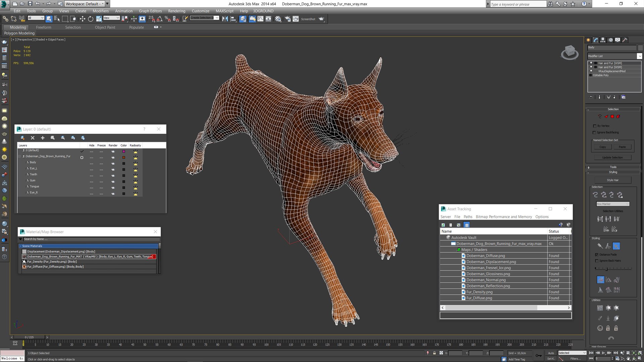644x362 pixels.
Task: Enable the Ignore Back Hairs checkbox
Action: point(597,261)
